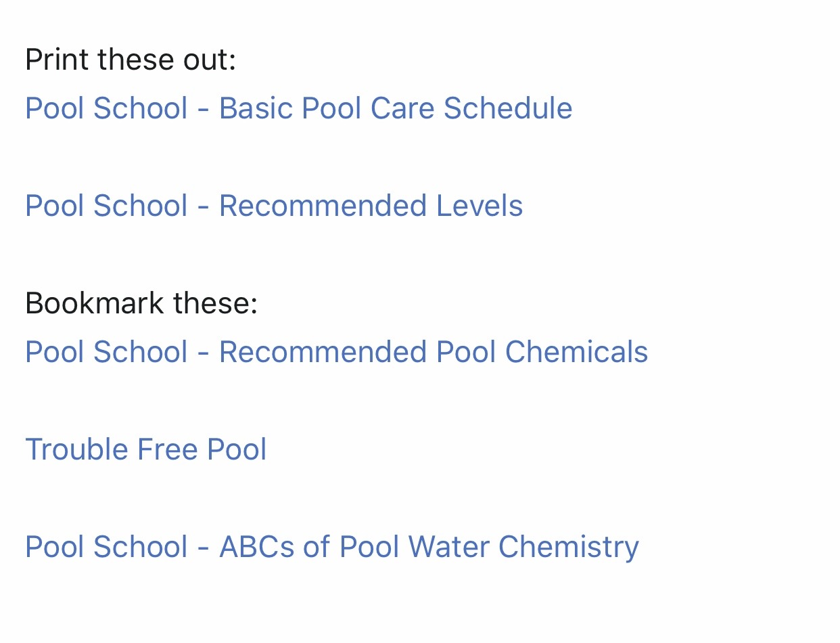The width and height of the screenshot is (840, 643).
Task: Select the second link under 'Print these out'
Action: [x=274, y=206]
